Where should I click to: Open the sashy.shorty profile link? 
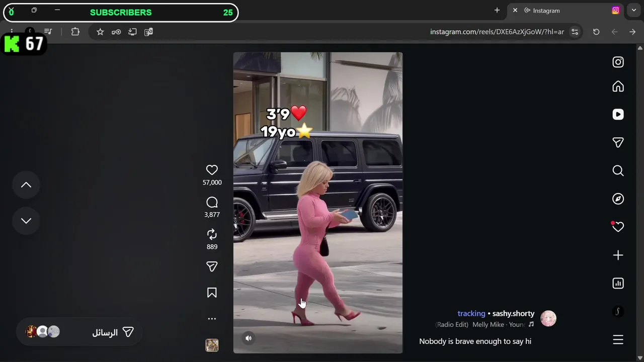click(513, 314)
